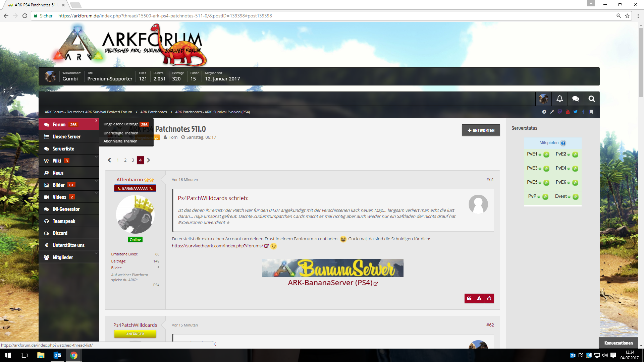The height and width of the screenshot is (362, 644).
Task: Visit the Twitch channel icon
Action: tap(560, 112)
